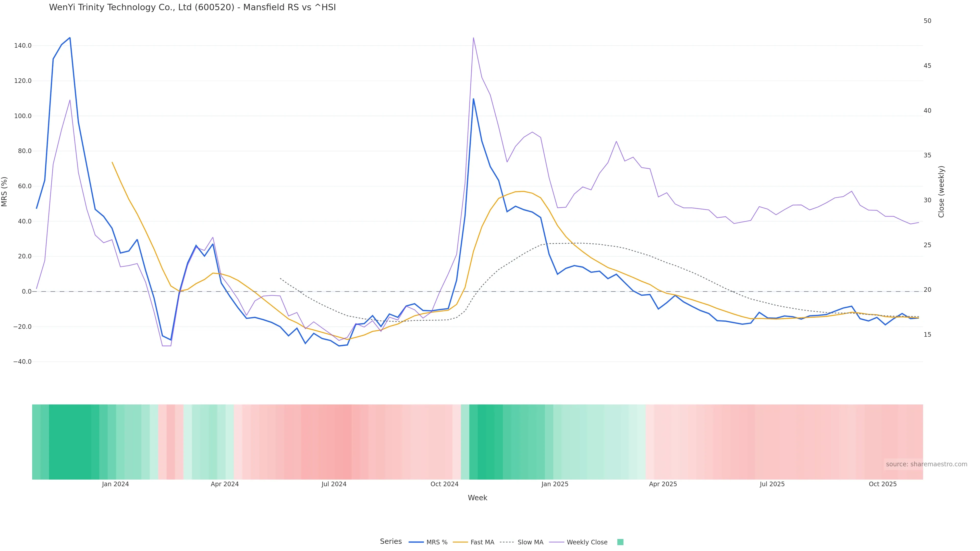Click the chart title text
The height and width of the screenshot is (551, 980).
tap(192, 8)
